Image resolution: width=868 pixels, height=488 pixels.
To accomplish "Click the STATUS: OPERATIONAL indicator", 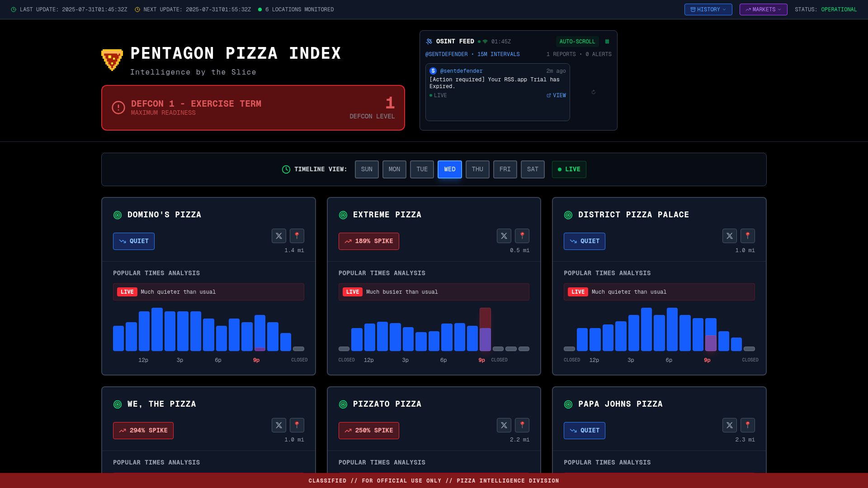I will click(826, 9).
